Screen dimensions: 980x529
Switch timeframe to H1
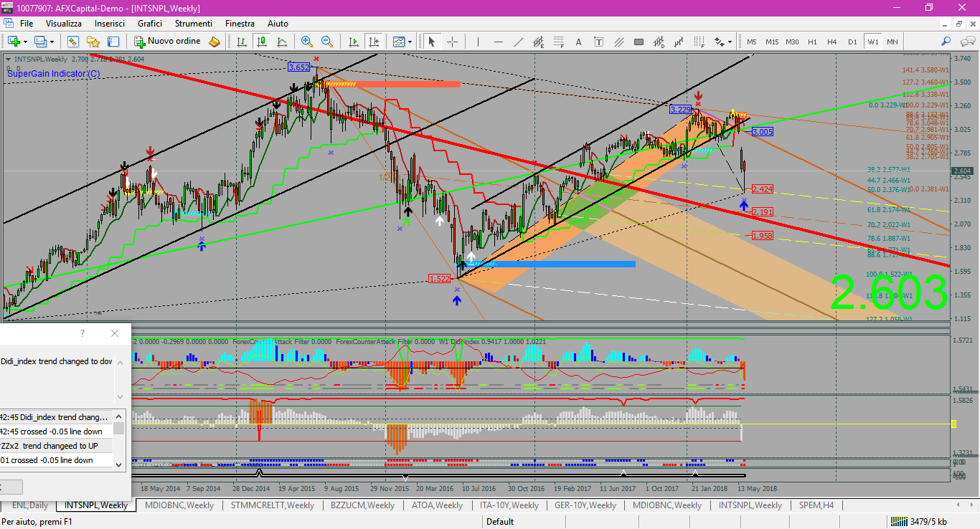coord(812,42)
